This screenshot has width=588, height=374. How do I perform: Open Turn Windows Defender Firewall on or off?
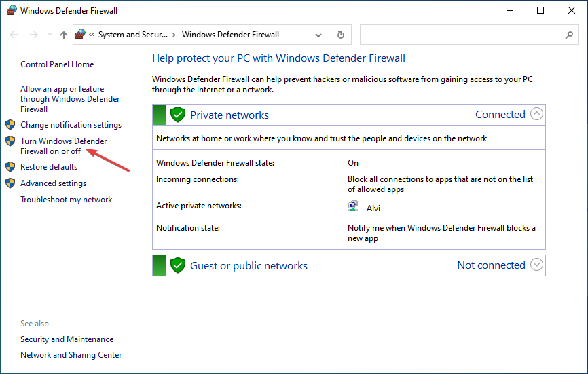pyautogui.click(x=63, y=146)
